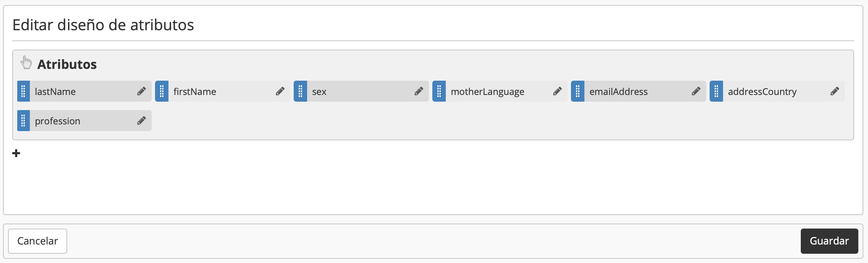Click the emailAddress blue drag handle
Image resolution: width=868 pixels, height=263 pixels.
(578, 91)
